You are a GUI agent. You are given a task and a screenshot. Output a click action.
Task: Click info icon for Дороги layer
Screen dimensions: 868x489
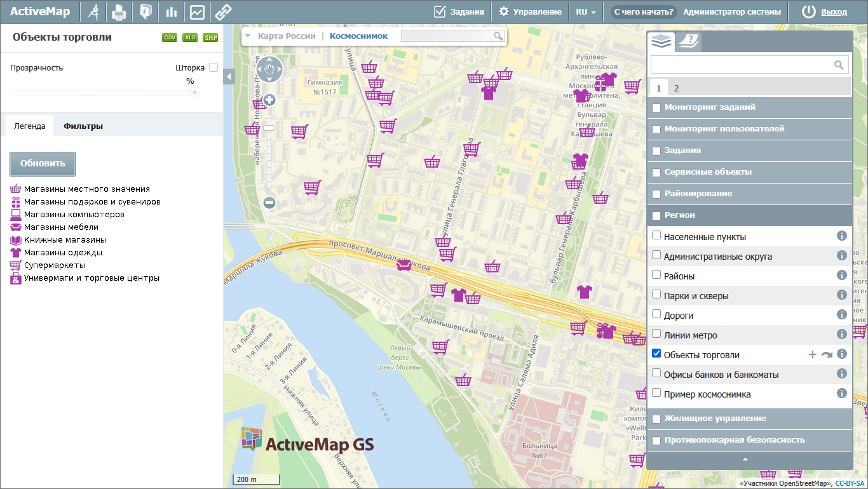coord(842,315)
